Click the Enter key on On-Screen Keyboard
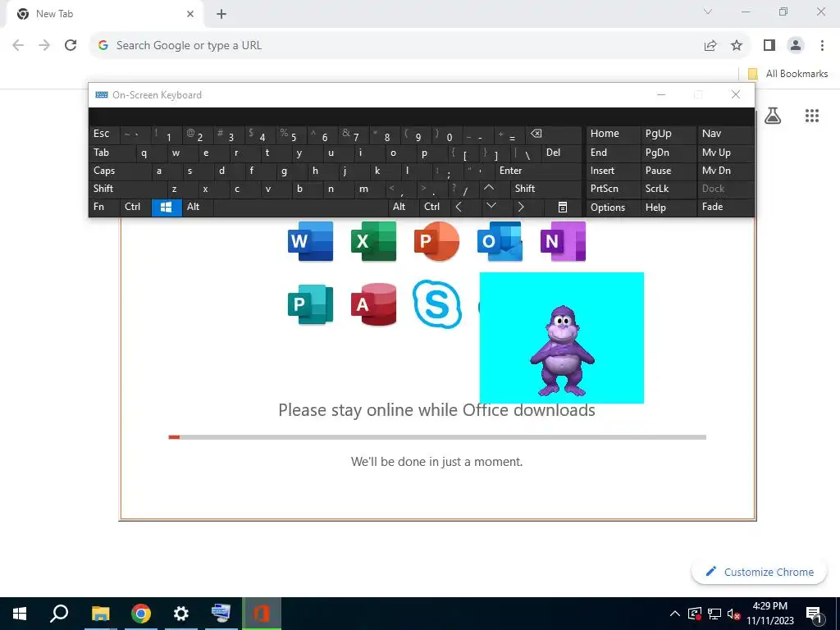The image size is (840, 630). 538,171
